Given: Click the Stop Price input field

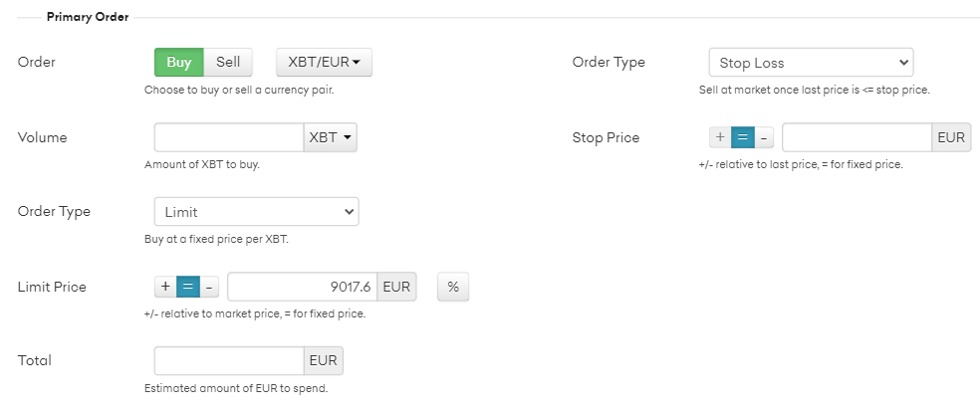Looking at the screenshot, I should (x=857, y=137).
